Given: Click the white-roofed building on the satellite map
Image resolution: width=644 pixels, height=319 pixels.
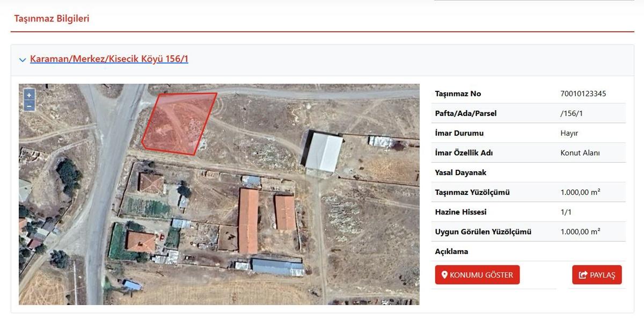Looking at the screenshot, I should 324,153.
